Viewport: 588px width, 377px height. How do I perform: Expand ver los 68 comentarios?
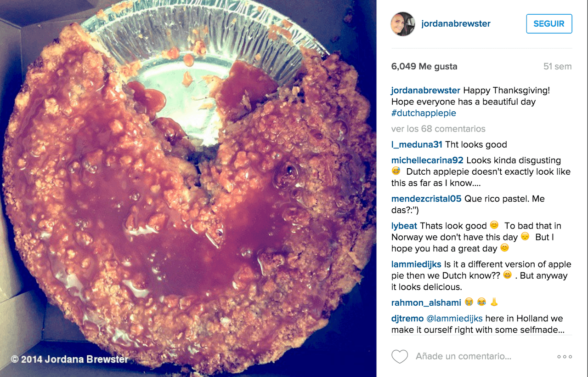438,129
